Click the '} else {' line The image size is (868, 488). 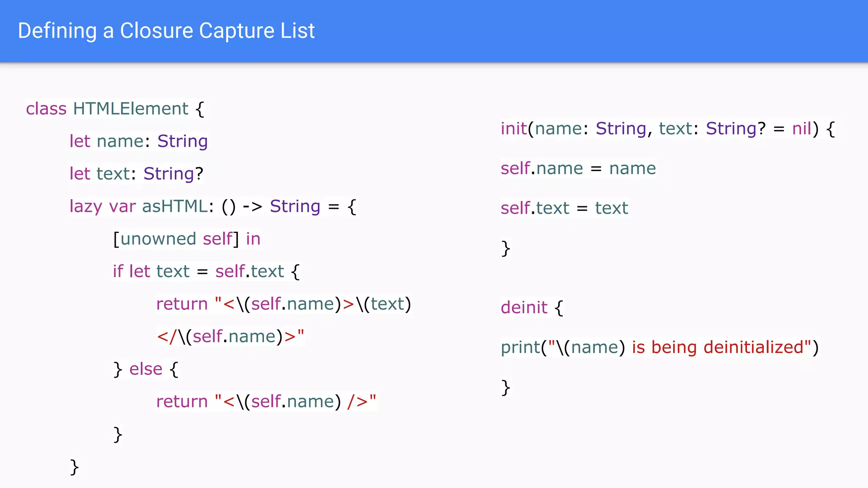pos(146,369)
